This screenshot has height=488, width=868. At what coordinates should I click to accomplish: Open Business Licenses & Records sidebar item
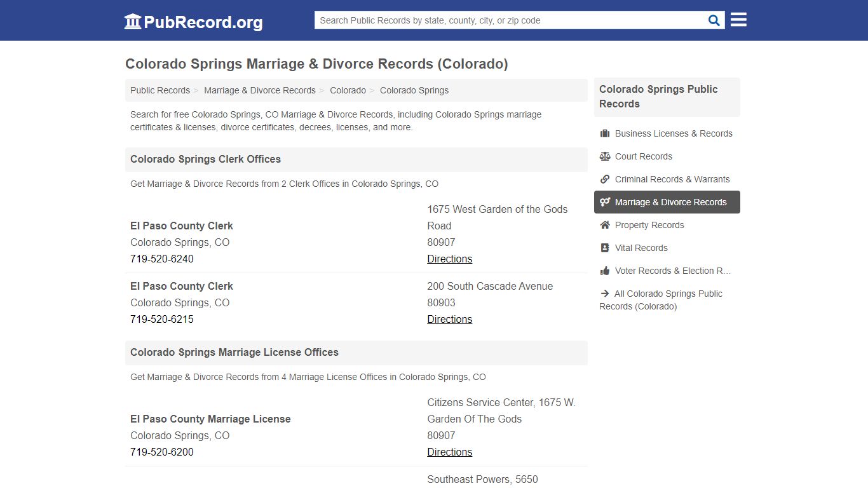tap(667, 133)
